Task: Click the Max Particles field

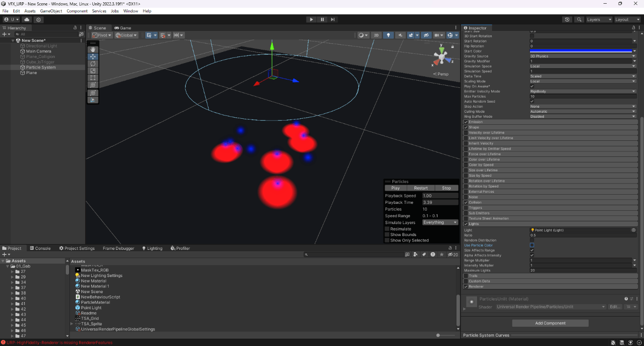Action: (583, 96)
